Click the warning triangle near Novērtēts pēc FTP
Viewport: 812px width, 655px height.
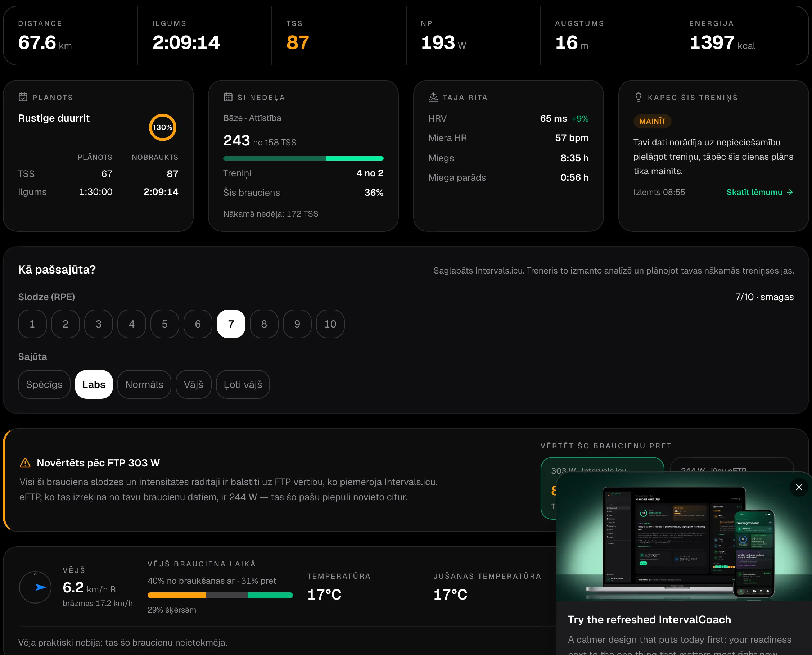click(x=25, y=463)
